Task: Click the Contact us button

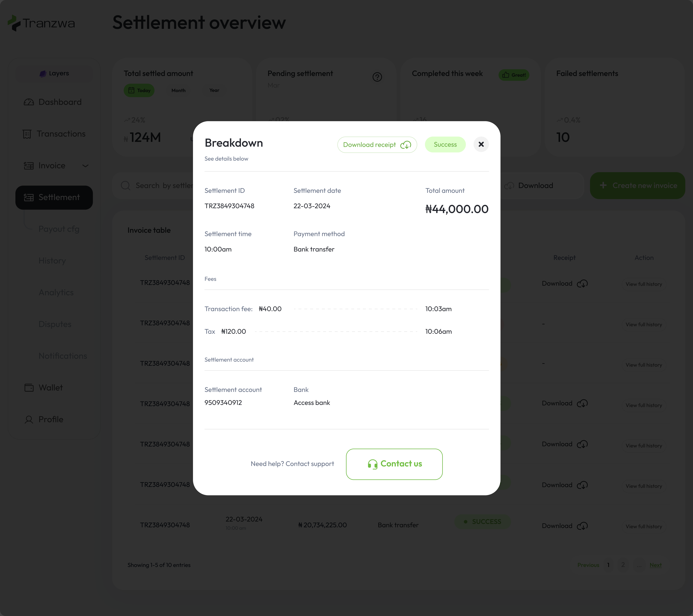Action: pos(394,464)
